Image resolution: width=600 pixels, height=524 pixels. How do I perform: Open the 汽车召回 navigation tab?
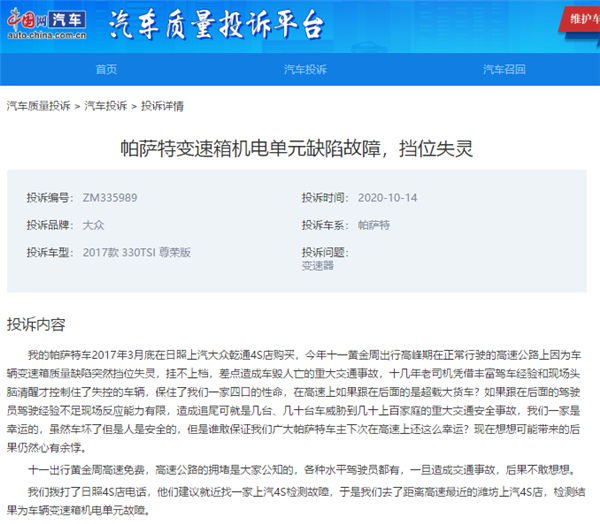pos(504,69)
